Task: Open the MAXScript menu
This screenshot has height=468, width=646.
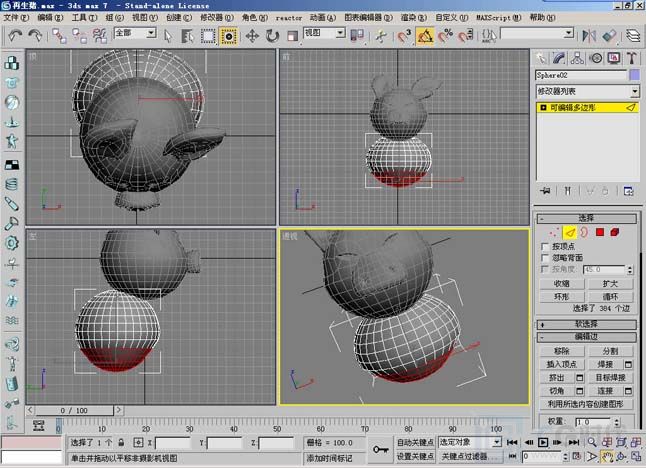Action: point(499,17)
